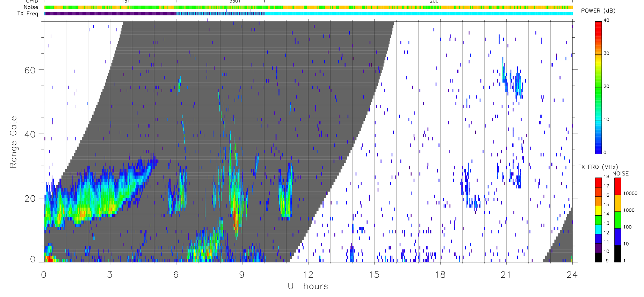Click y-axis tick label '40'
The image size is (644, 297).
[x=30, y=134]
